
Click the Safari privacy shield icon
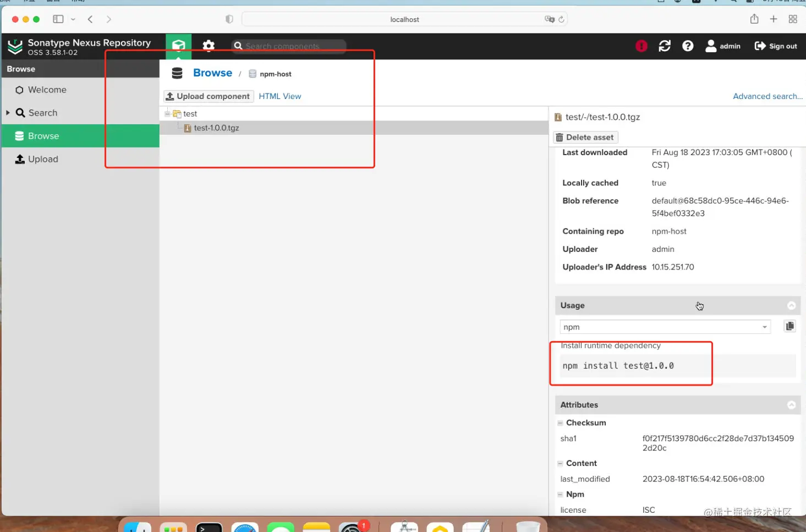click(x=229, y=19)
